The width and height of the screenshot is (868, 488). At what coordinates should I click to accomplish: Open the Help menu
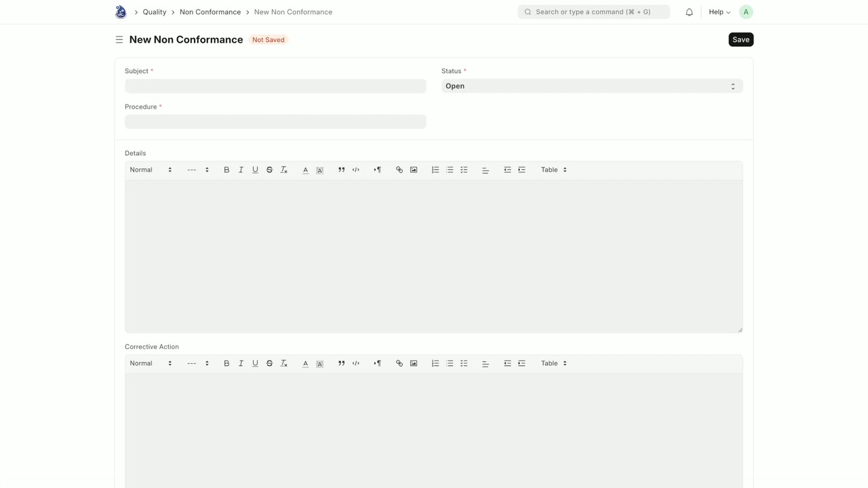click(719, 12)
